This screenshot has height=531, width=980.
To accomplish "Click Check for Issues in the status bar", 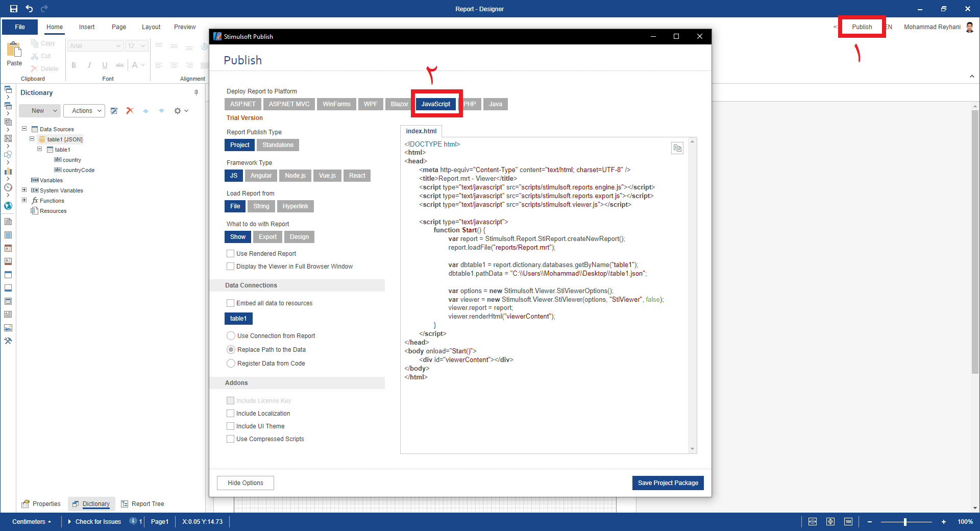I will click(94, 522).
